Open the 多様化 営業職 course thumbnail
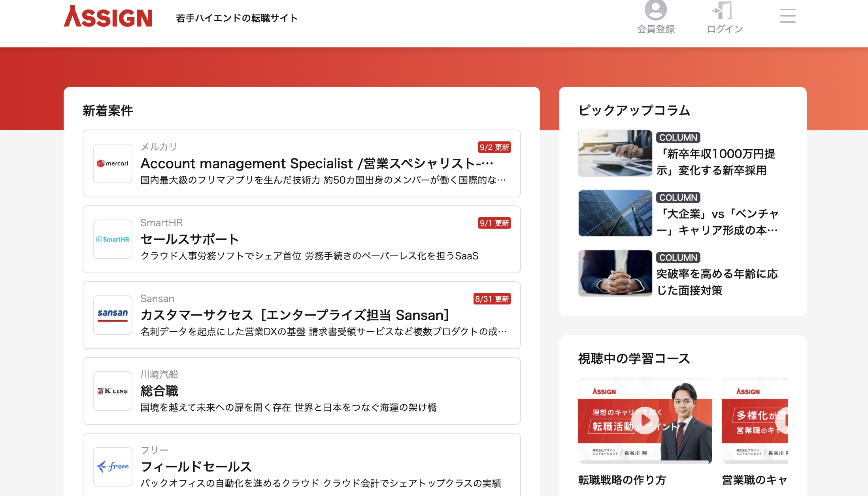Image resolution: width=868 pixels, height=496 pixels. (x=755, y=421)
